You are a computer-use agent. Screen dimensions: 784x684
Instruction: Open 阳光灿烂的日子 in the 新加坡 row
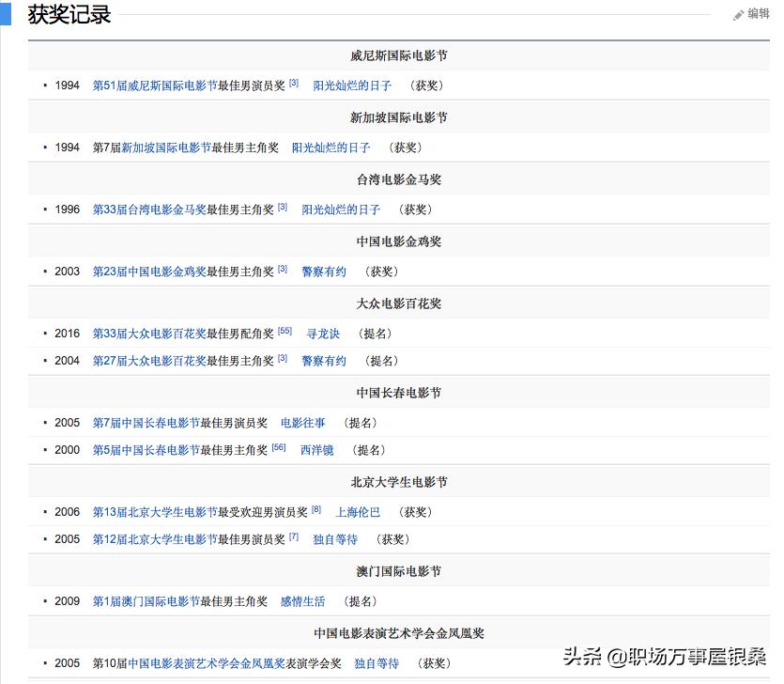(331, 148)
